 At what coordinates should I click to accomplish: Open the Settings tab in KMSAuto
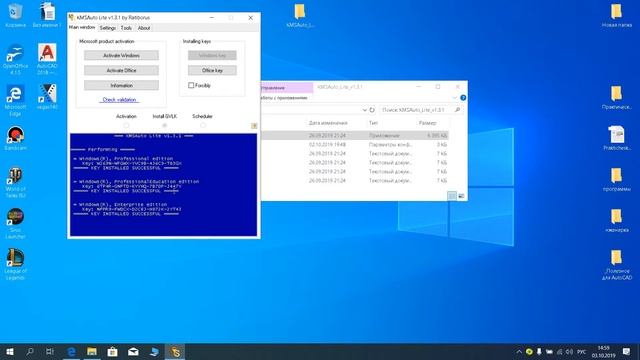(x=108, y=28)
